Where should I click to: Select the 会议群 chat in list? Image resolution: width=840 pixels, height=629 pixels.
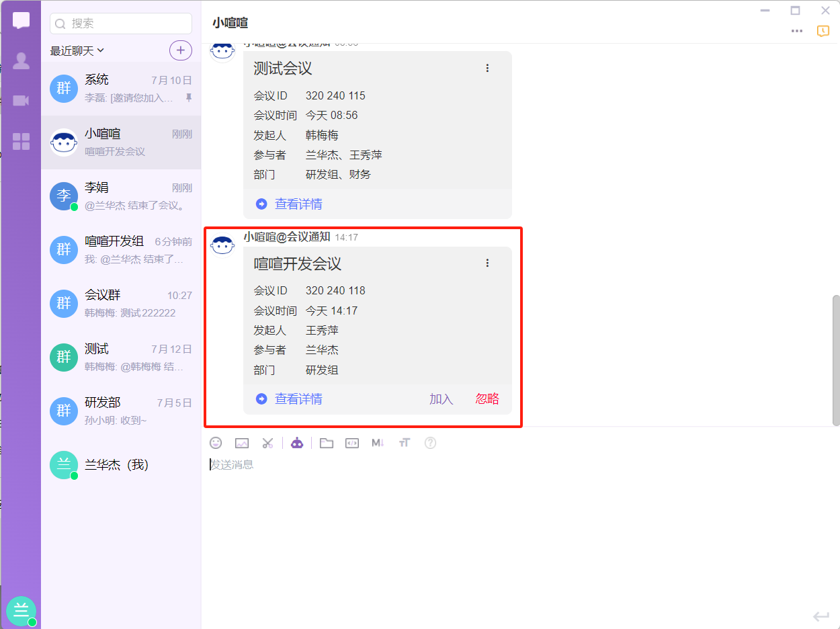pos(121,304)
